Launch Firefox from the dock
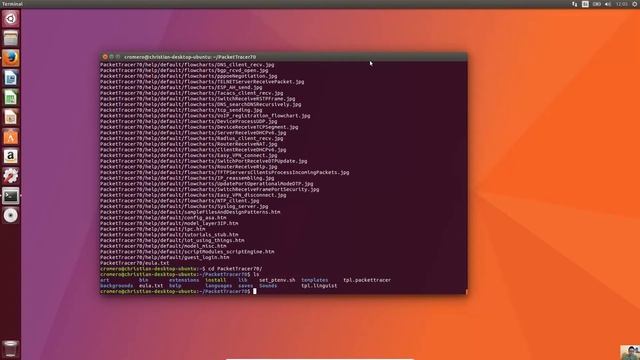 click(11, 58)
